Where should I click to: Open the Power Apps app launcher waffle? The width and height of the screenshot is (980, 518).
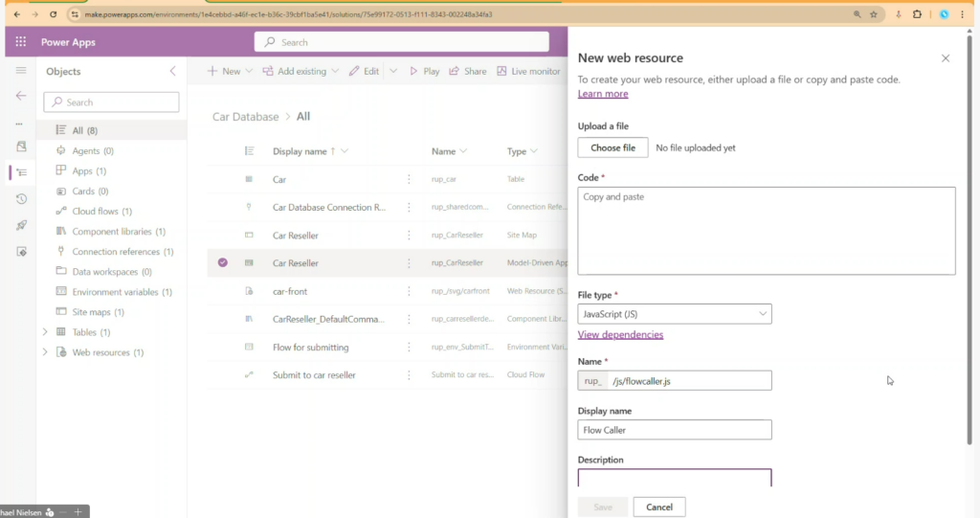20,42
